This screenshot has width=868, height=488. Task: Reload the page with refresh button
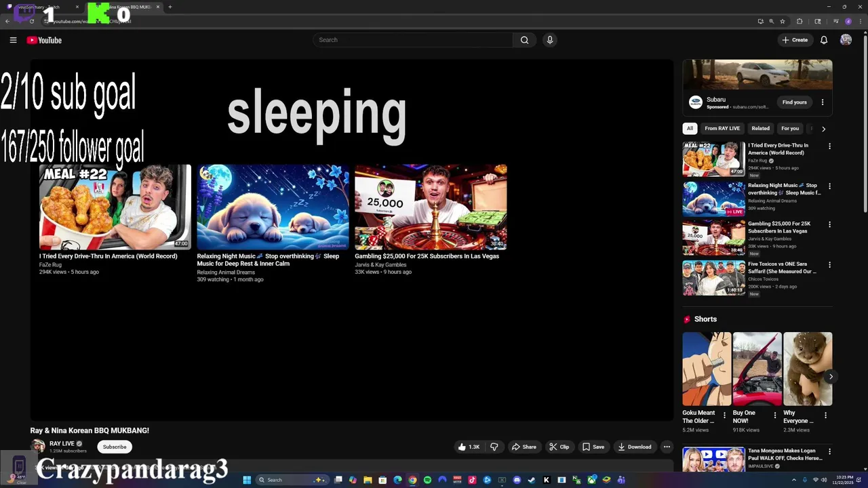(x=32, y=21)
